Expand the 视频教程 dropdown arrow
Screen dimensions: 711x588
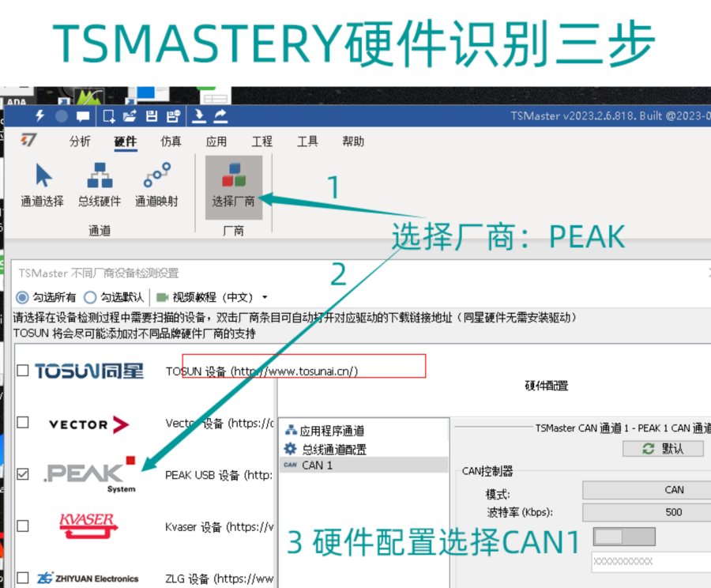(265, 298)
